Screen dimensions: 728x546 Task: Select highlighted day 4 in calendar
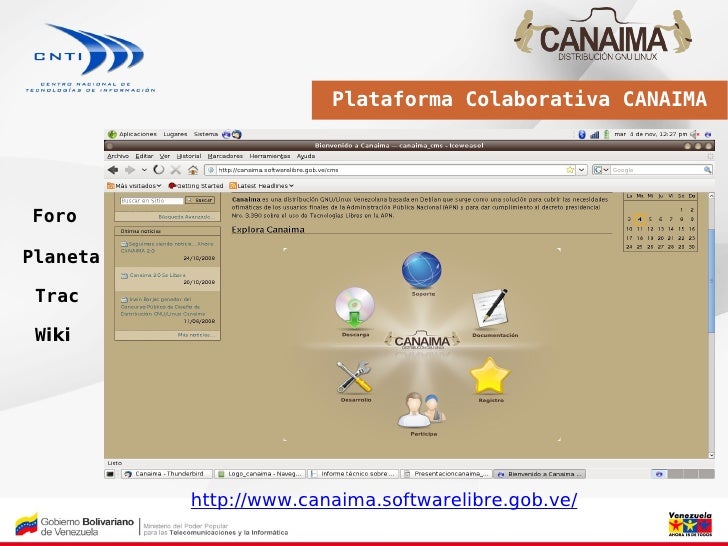tap(639, 219)
